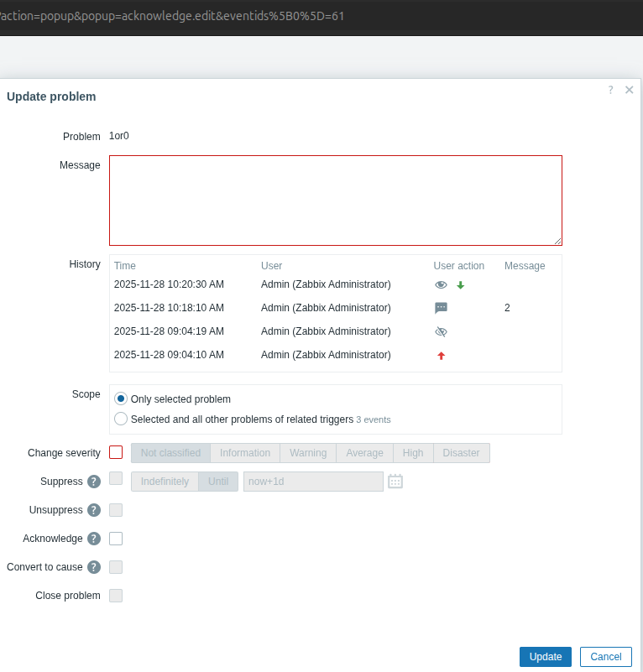The height and width of the screenshot is (672, 643).
Task: Click the Update button
Action: click(546, 657)
